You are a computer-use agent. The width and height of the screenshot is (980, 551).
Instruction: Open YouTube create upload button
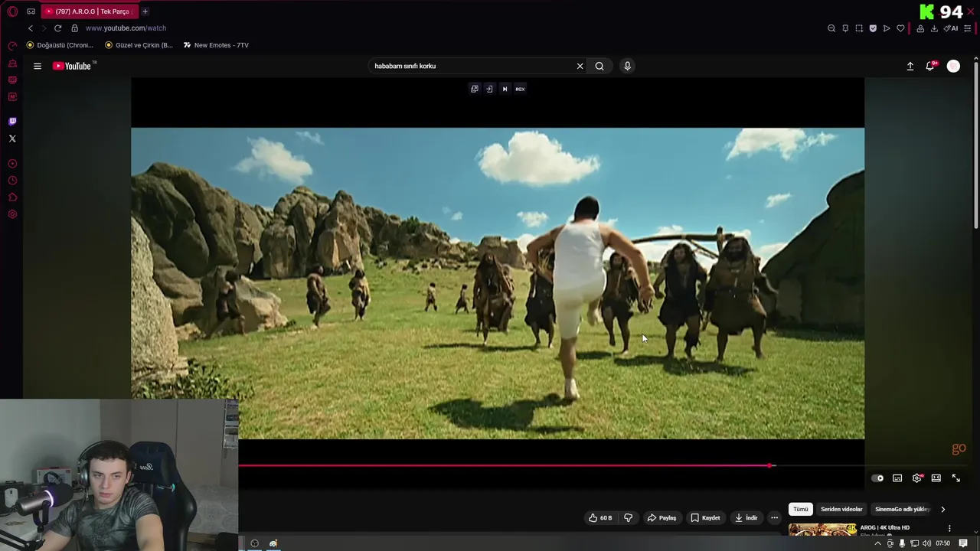[910, 67]
